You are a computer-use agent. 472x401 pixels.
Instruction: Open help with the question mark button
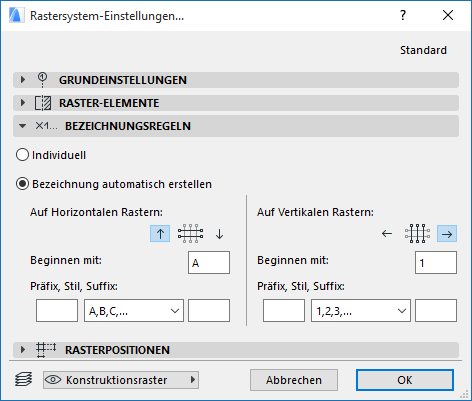[x=403, y=15]
